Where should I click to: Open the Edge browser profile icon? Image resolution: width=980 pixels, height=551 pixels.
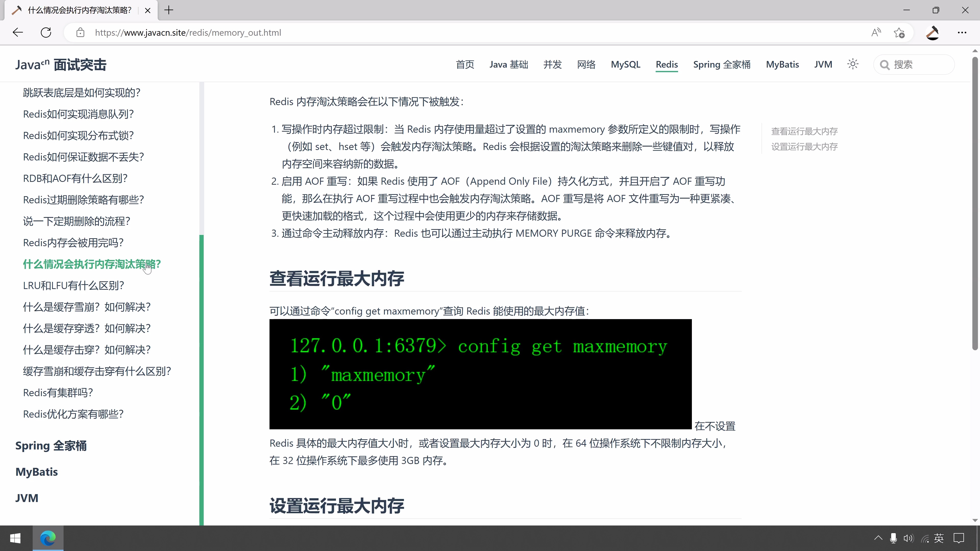[933, 32]
